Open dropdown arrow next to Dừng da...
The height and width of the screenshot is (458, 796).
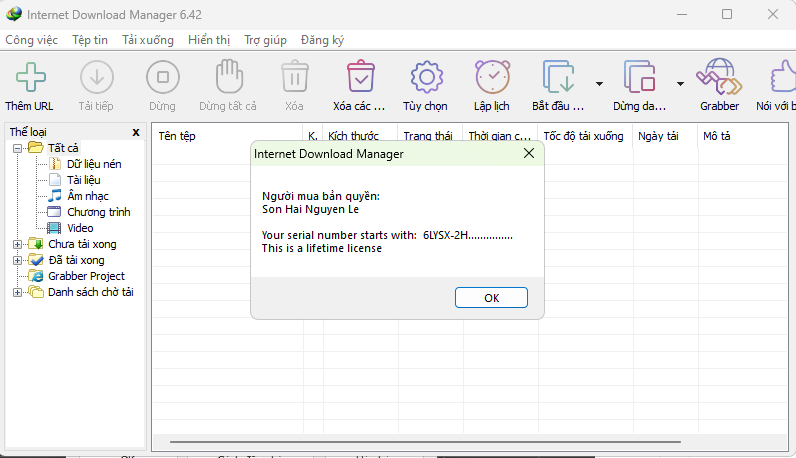point(680,84)
